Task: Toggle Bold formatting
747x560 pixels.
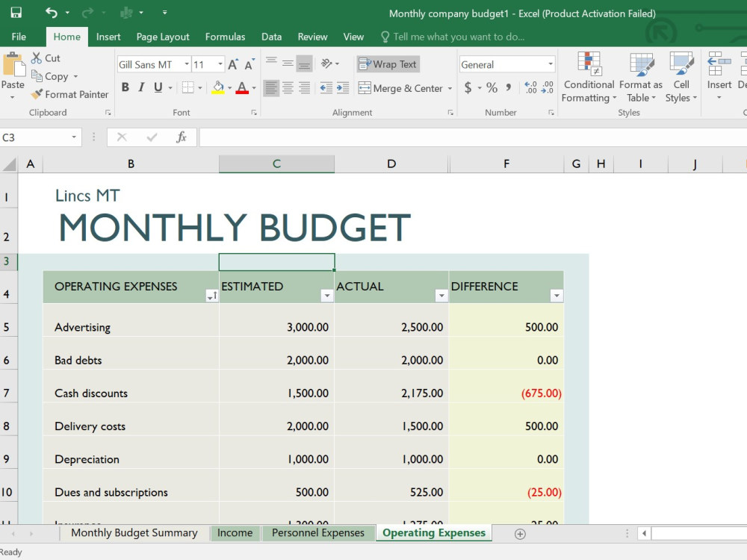Action: pos(125,87)
